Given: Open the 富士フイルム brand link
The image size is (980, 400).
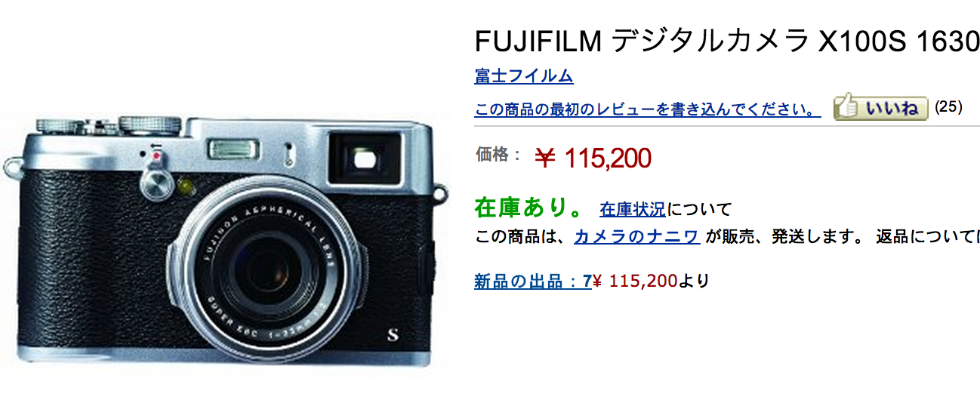Looking at the screenshot, I should point(524,76).
